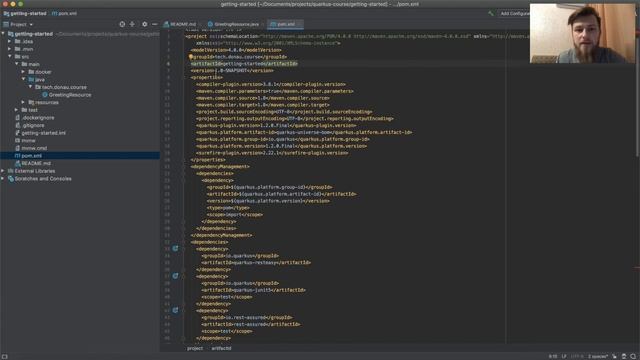Collapse the main folder arrow
640x360 pixels.
[x=17, y=64]
